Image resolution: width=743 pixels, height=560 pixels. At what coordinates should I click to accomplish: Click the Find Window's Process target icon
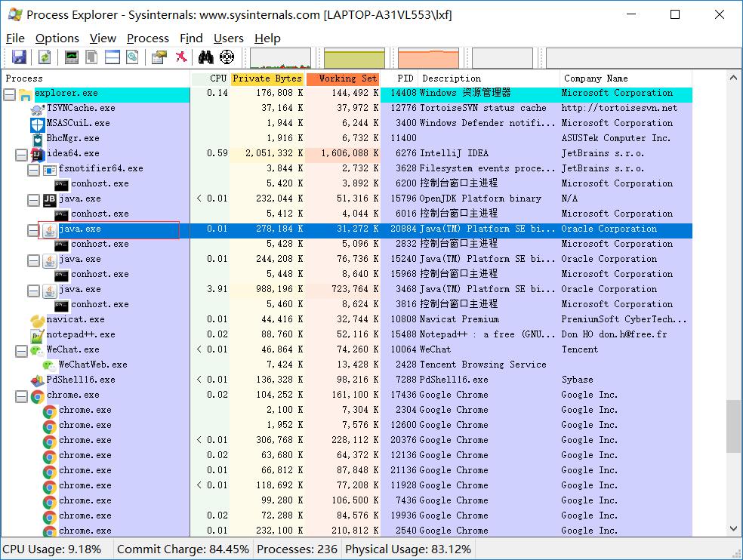[x=227, y=57]
